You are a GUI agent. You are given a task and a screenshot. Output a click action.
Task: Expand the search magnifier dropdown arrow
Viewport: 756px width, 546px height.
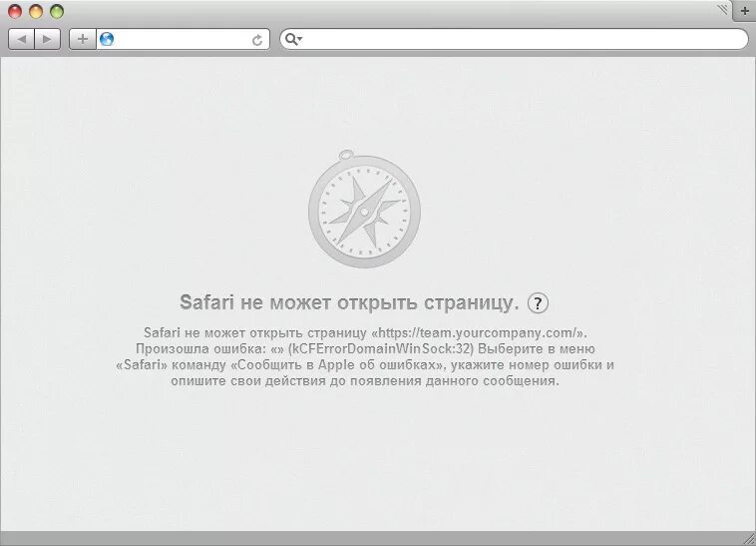coord(300,39)
